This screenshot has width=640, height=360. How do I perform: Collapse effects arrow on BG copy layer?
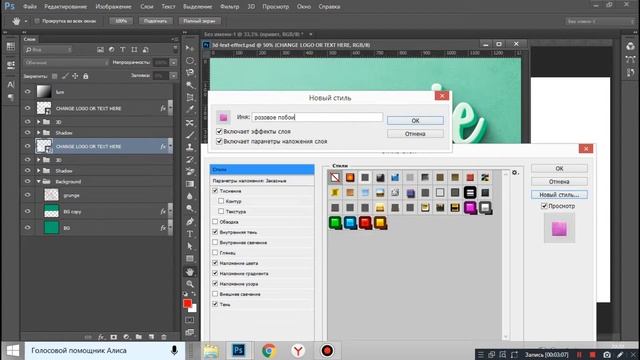170,211
